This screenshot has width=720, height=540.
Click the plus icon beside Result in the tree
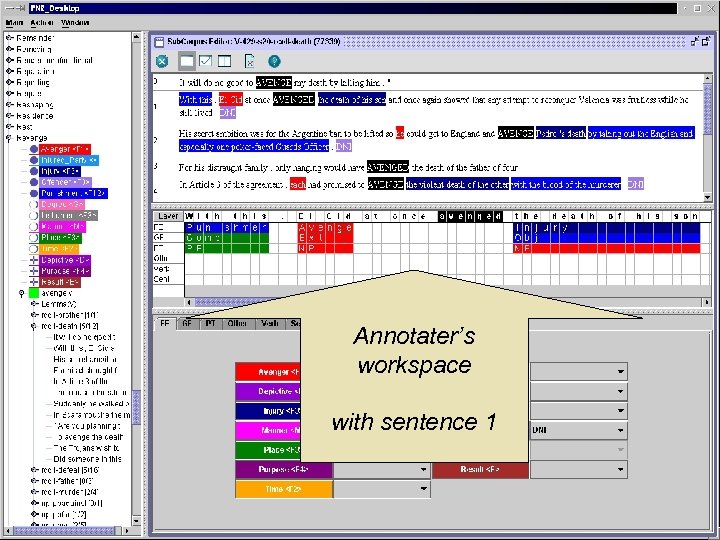pyautogui.click(x=34, y=282)
